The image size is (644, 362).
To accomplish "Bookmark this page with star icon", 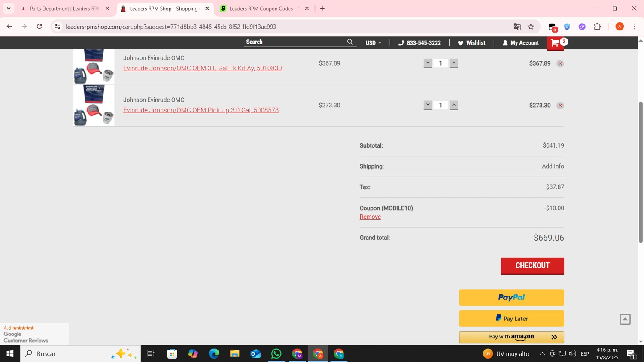I will pos(531,27).
